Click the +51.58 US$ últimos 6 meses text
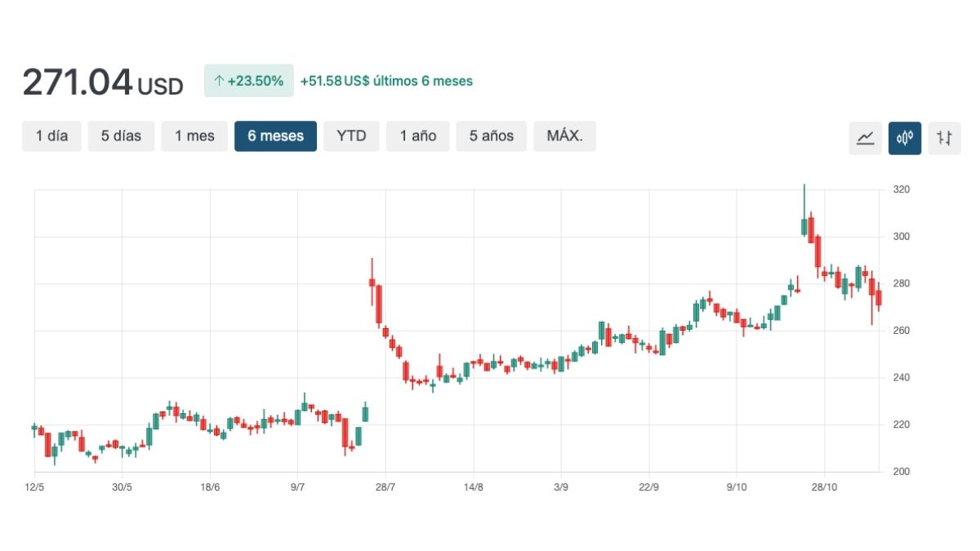 [x=386, y=81]
